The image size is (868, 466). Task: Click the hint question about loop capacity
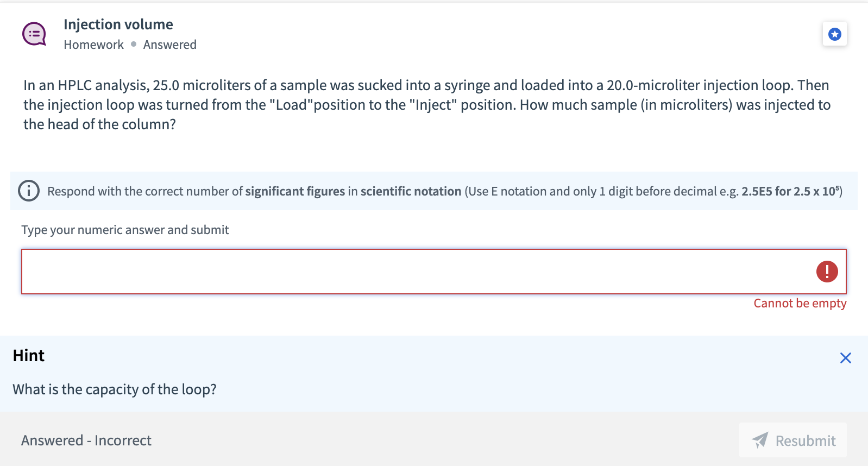pyautogui.click(x=114, y=389)
